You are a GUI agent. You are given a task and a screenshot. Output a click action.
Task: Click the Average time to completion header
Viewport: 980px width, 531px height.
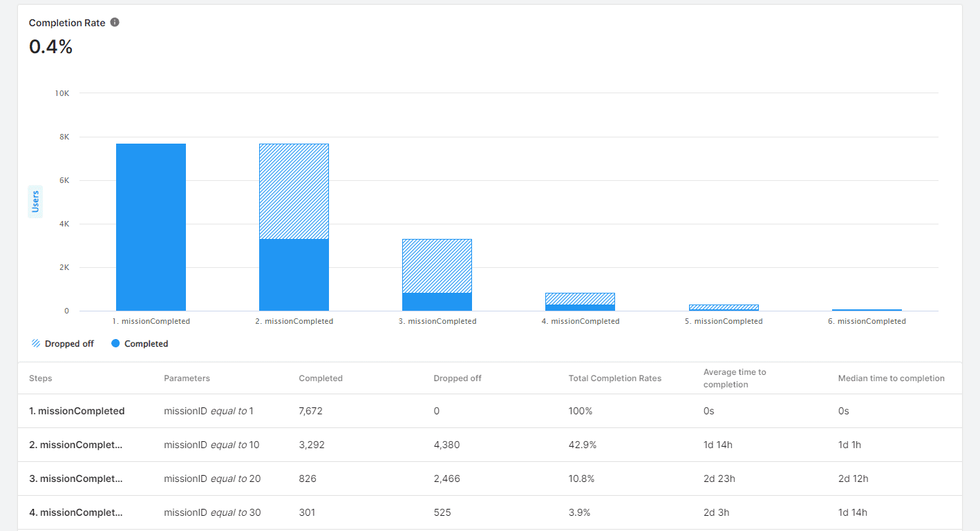(735, 378)
